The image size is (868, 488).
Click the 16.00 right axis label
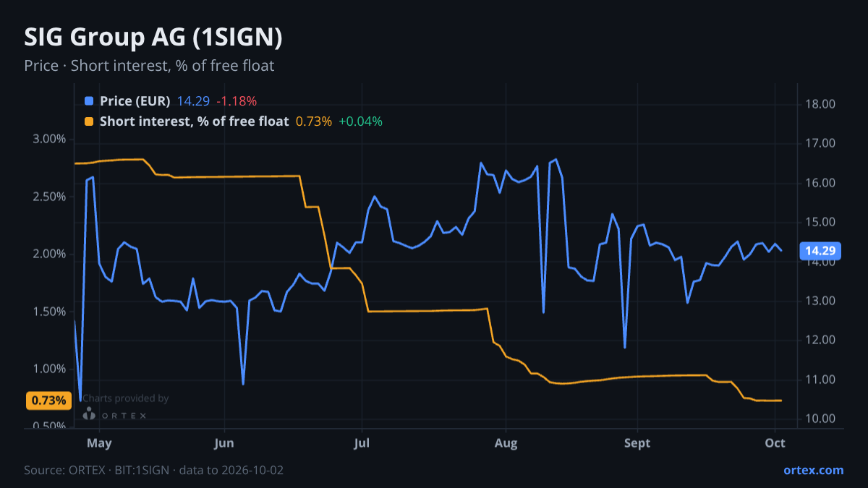pos(820,183)
